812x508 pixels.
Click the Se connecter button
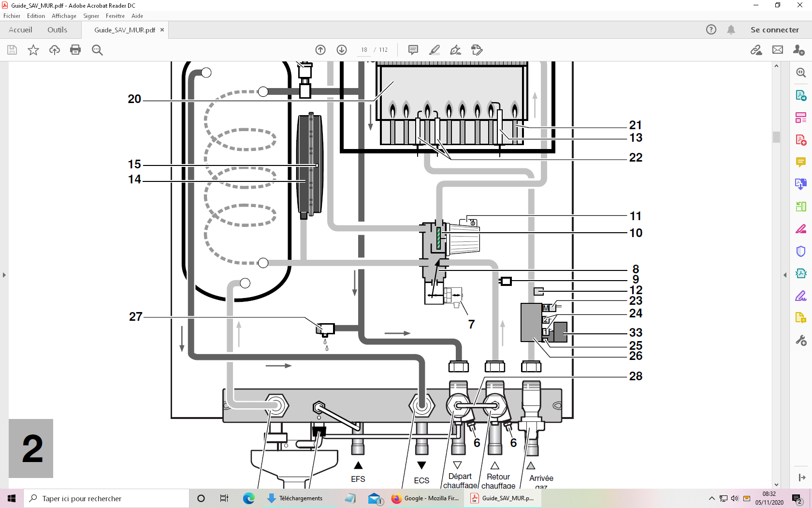pos(774,30)
